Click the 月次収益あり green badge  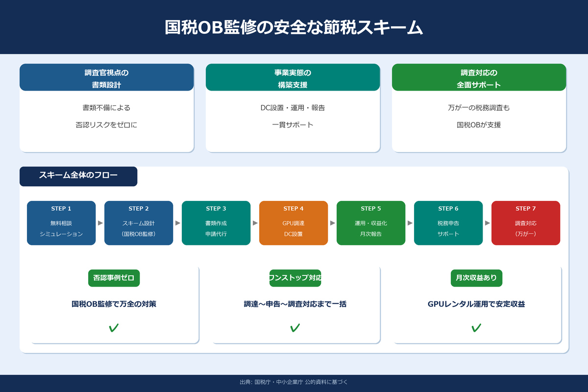point(476,278)
